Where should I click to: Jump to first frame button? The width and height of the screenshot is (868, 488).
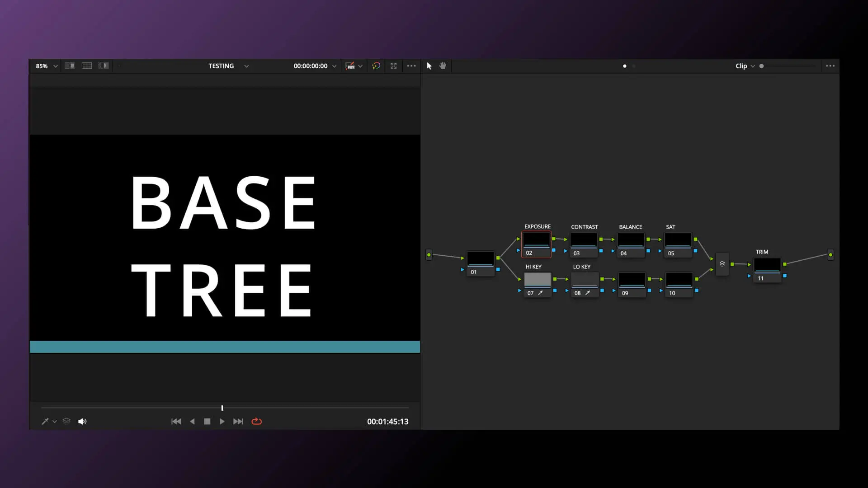coord(176,421)
